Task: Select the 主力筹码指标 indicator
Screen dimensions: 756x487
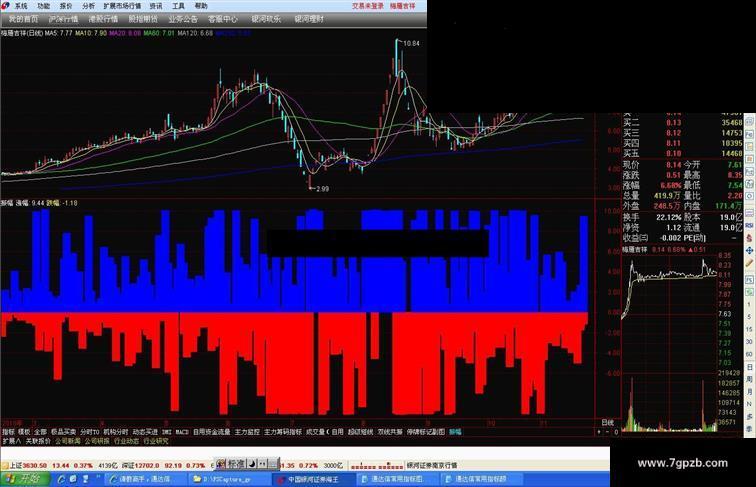Action: (x=283, y=432)
